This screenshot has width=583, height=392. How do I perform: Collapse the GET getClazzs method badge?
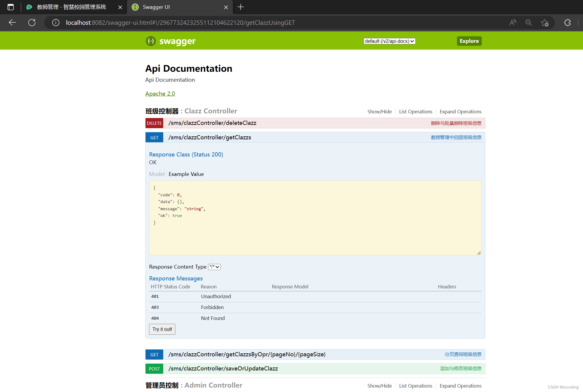point(154,138)
